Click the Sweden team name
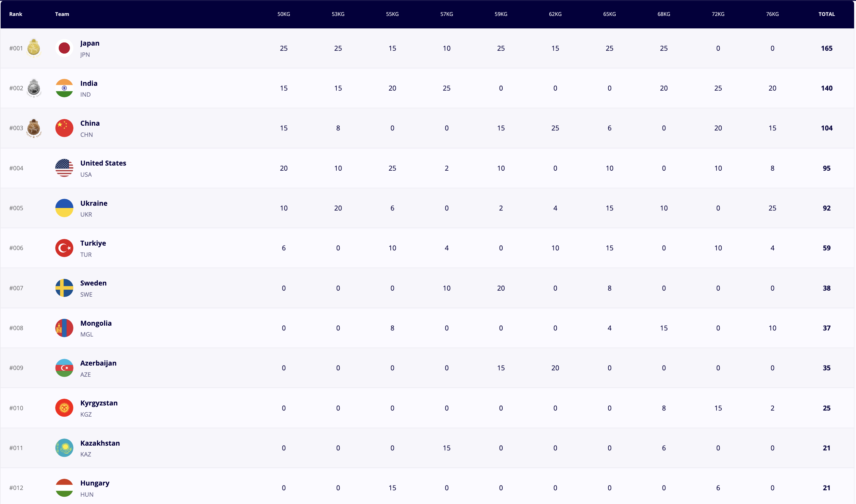Image resolution: width=856 pixels, height=504 pixels. 94,283
